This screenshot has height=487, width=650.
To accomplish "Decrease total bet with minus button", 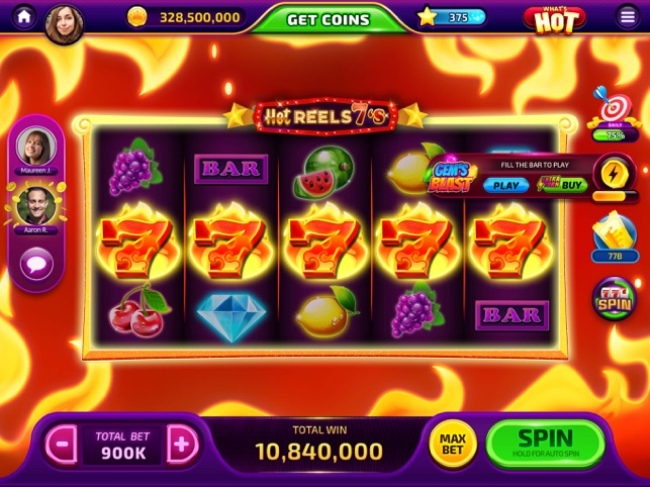I will point(62,444).
